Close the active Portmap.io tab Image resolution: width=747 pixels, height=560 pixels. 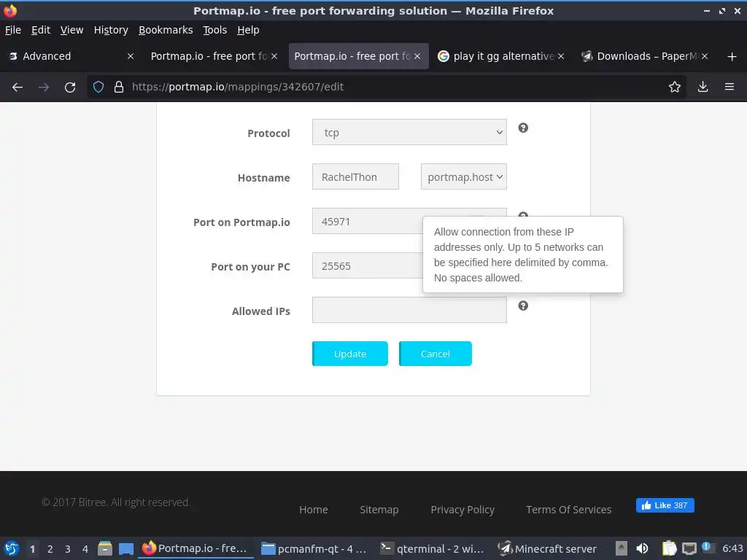[x=417, y=56]
